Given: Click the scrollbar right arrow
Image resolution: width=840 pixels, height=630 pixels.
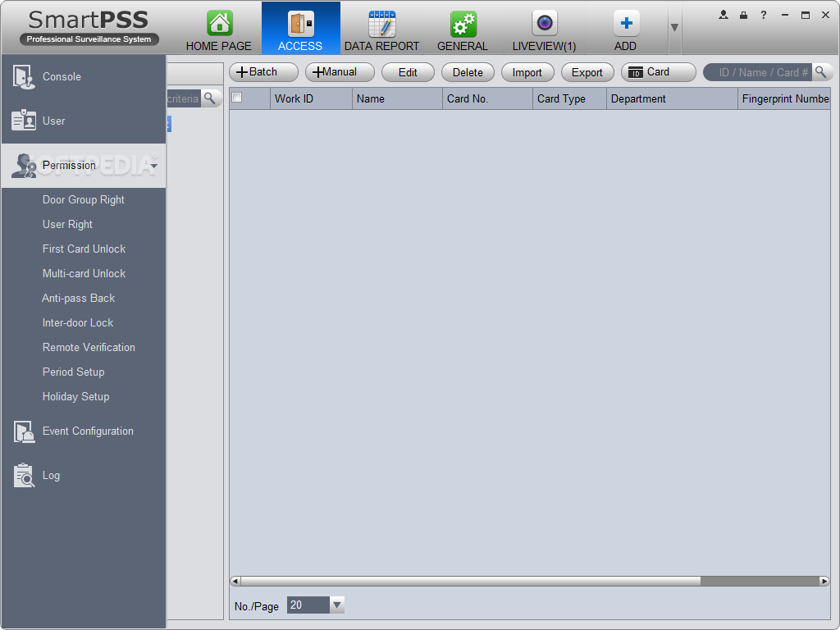Looking at the screenshot, I should (824, 582).
